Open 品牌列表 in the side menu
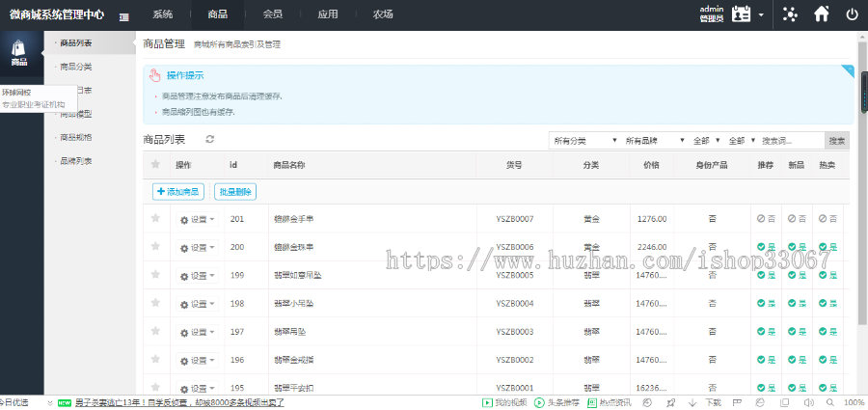868x410 pixels. [x=76, y=161]
